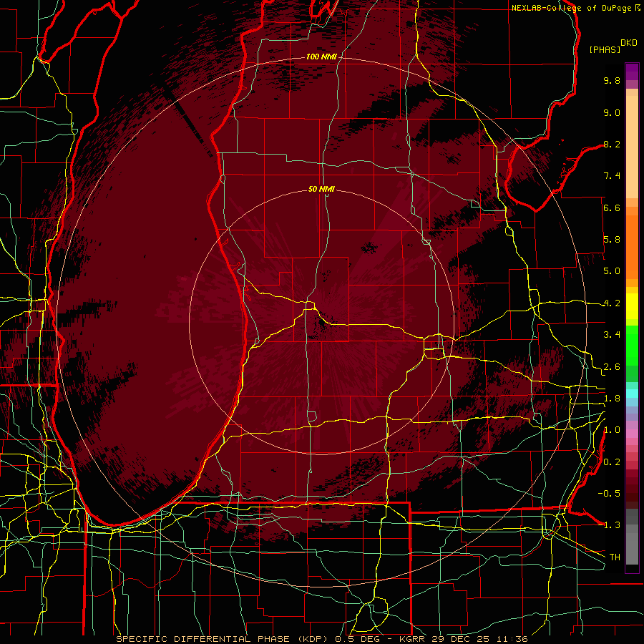Click the "9.8" color scale value
Viewport: 644px width, 644px height.
click(612, 80)
